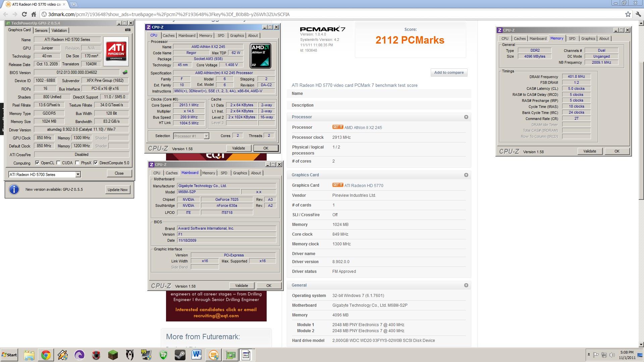Click the orange GET IT badge beside processor

(338, 127)
